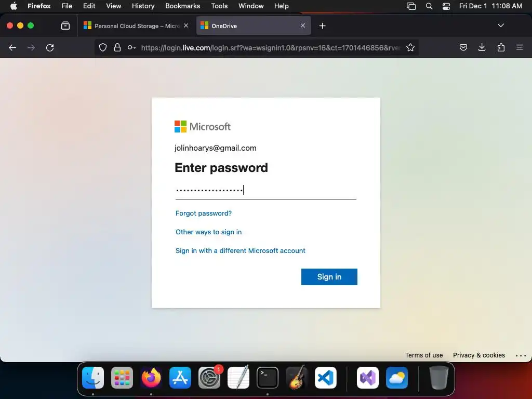532x399 pixels.
Task: Click the date and time clock
Action: coord(490,6)
